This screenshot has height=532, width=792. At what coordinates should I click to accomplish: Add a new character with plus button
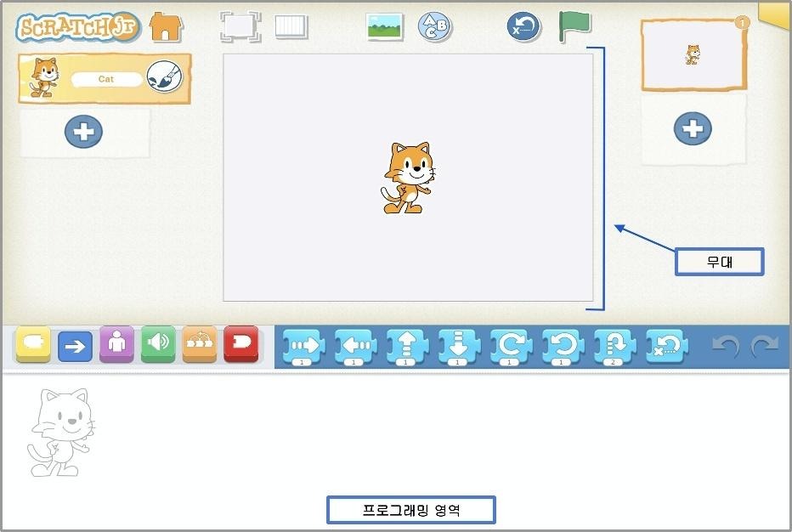pos(83,132)
